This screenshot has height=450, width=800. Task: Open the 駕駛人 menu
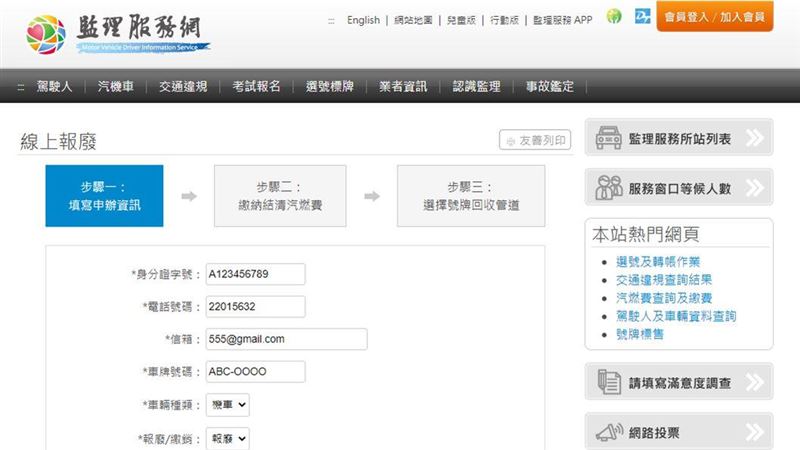coord(54,86)
